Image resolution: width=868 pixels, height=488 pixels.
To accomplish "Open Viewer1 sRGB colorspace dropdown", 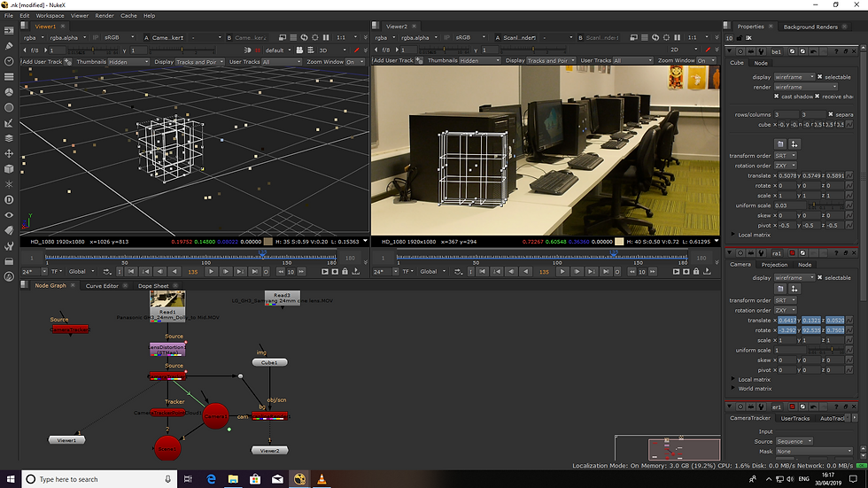I will (119, 37).
